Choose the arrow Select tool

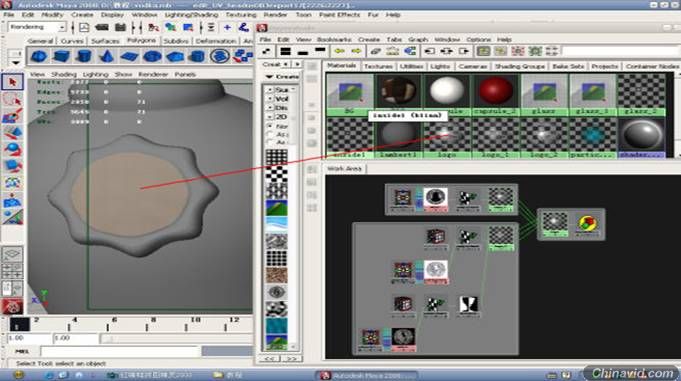tap(12, 82)
